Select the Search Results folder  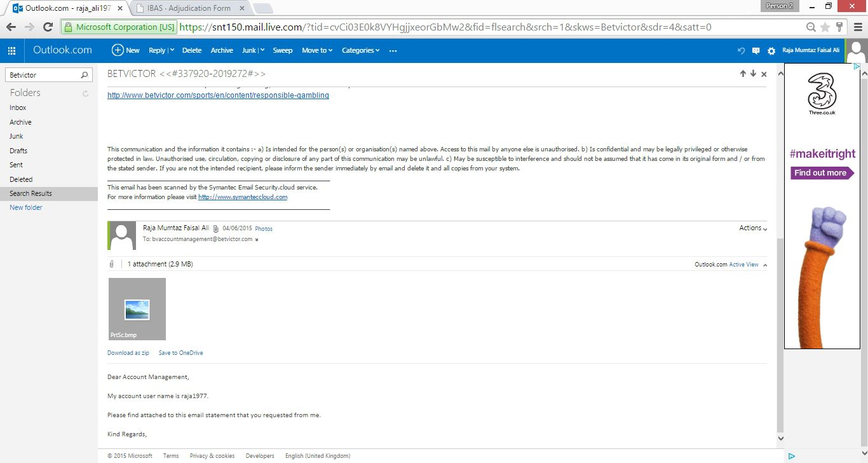49,193
